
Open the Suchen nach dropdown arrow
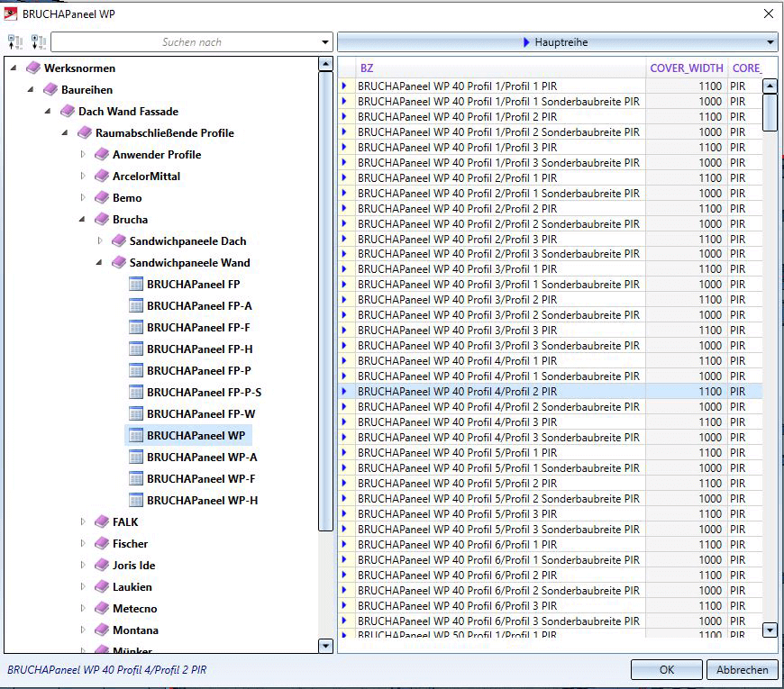click(325, 42)
